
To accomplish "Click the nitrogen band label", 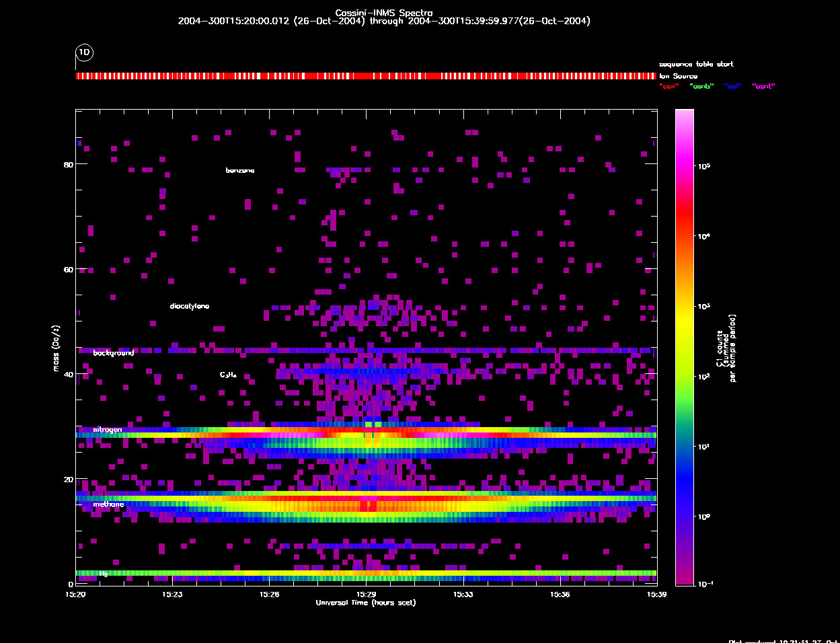I will click(x=108, y=430).
